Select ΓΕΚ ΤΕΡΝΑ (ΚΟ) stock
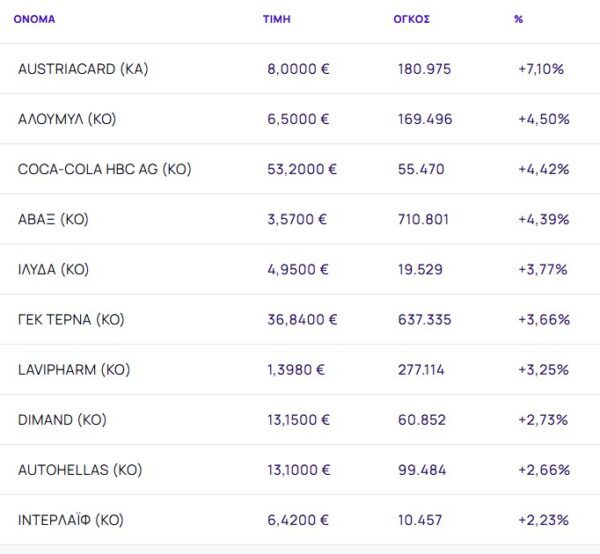The height and width of the screenshot is (554, 600). point(71,319)
